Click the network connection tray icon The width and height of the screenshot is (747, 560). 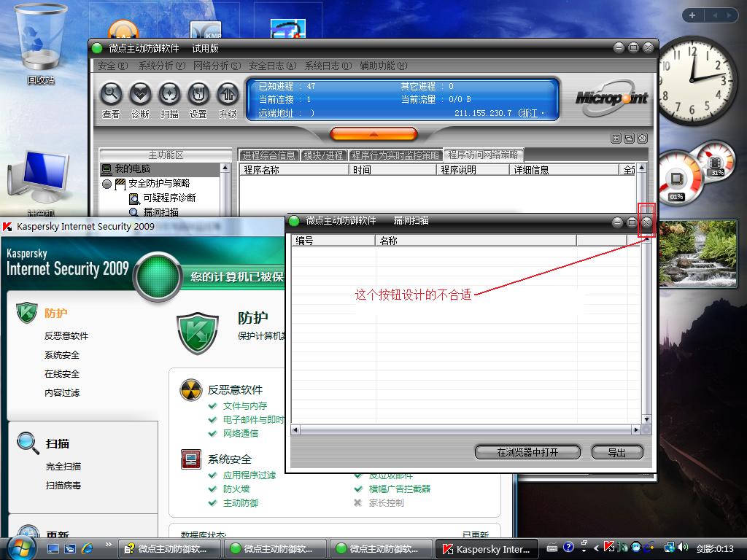point(670,548)
